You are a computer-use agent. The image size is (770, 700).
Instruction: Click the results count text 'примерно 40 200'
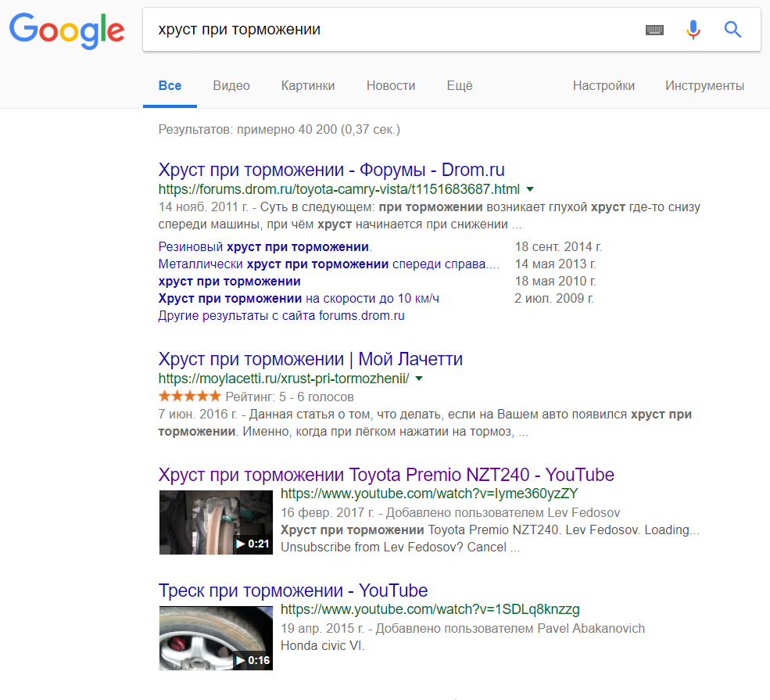coord(287,130)
